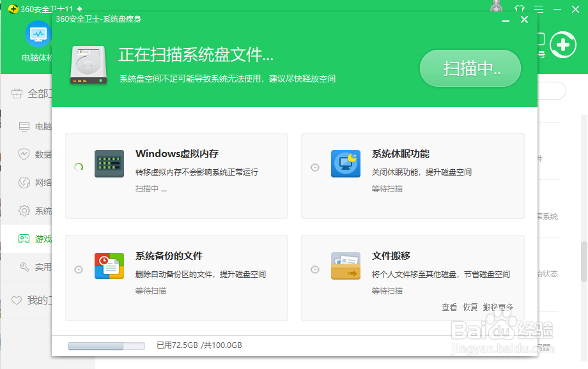Click the search field in main window
The height and width of the screenshot is (369, 588).
552,91
